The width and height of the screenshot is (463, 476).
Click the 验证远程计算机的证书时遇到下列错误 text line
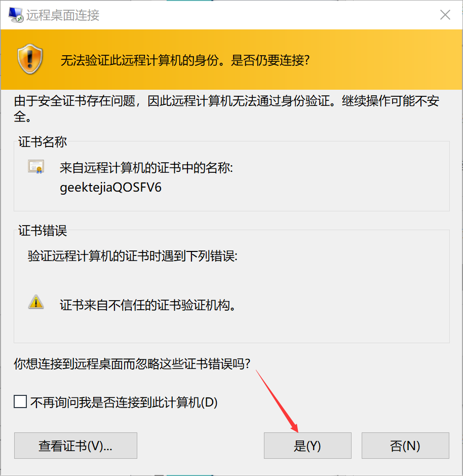(x=133, y=256)
